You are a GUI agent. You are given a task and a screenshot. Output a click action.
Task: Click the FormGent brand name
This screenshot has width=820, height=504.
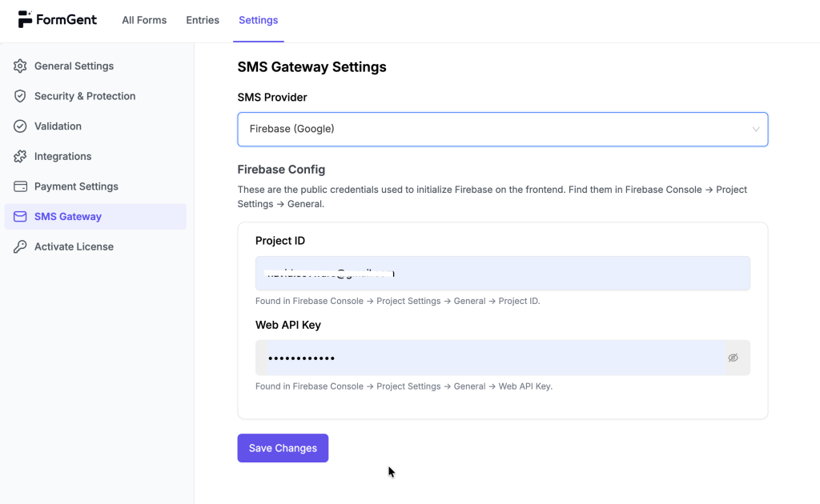pyautogui.click(x=66, y=20)
